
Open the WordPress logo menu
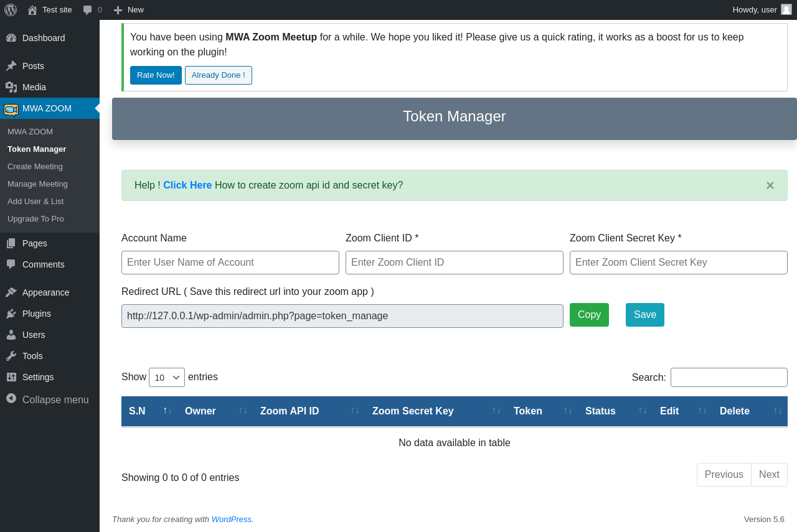coord(11,9)
